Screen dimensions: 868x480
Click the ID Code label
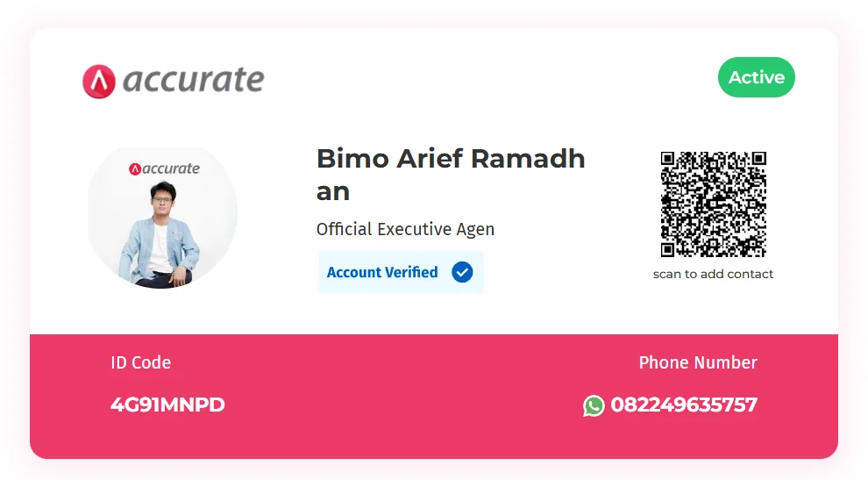140,362
